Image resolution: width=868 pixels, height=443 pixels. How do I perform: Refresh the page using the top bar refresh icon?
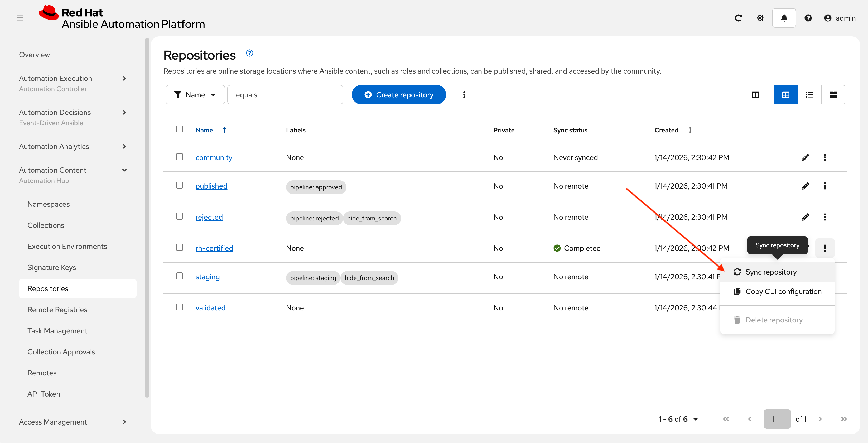tap(738, 18)
